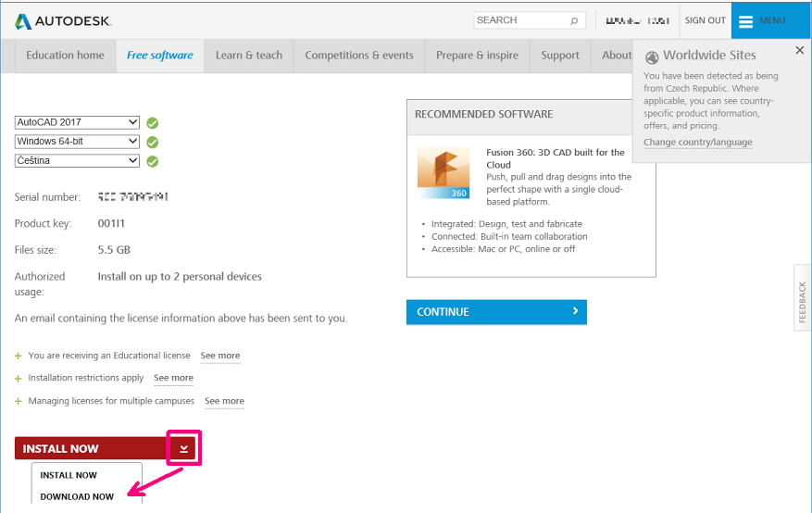
Task: Open the Čeština language dropdown
Action: click(77, 160)
